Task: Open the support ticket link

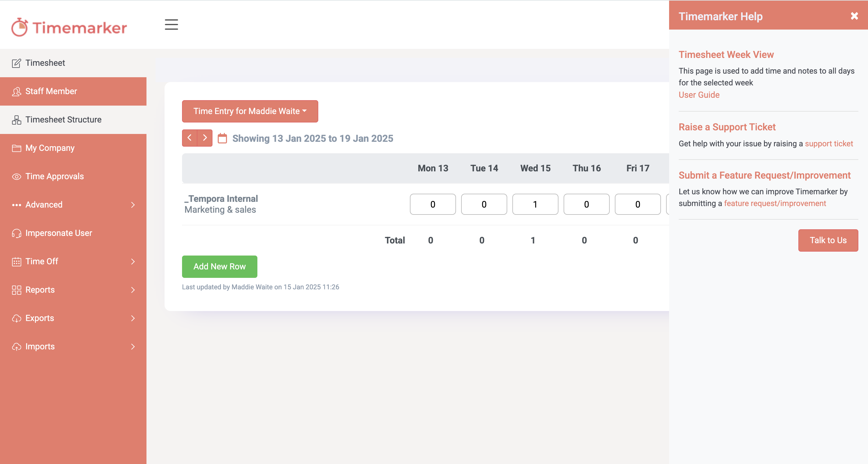Action: click(829, 144)
